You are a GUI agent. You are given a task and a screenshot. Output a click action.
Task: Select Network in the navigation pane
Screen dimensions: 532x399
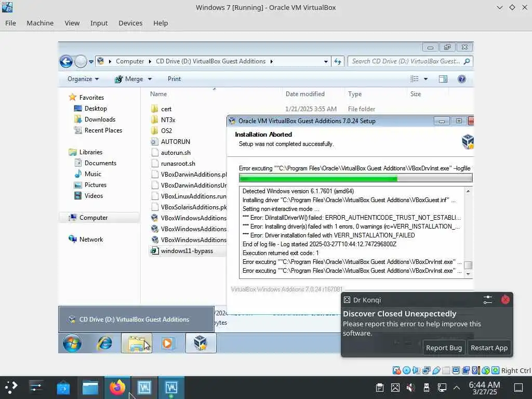[x=91, y=239]
